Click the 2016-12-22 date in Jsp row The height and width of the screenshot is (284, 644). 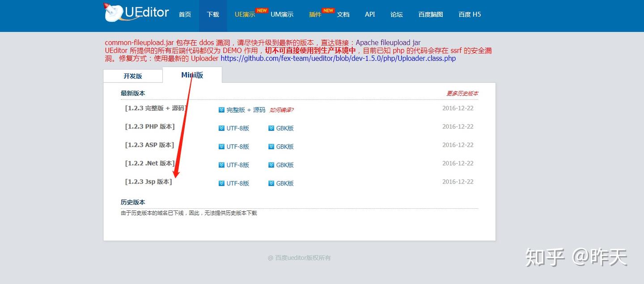point(458,181)
